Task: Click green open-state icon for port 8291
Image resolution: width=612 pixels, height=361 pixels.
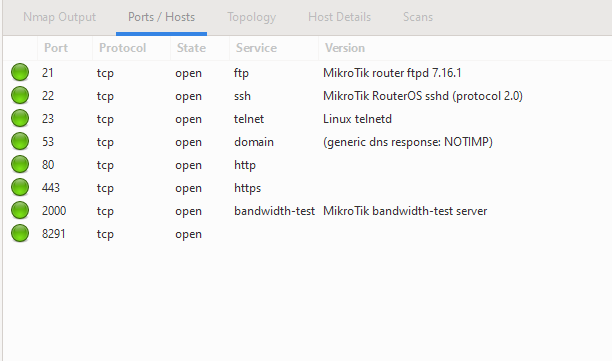Action: 20,234
